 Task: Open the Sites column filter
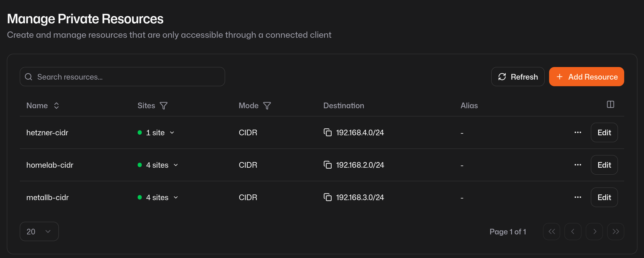[x=163, y=106]
